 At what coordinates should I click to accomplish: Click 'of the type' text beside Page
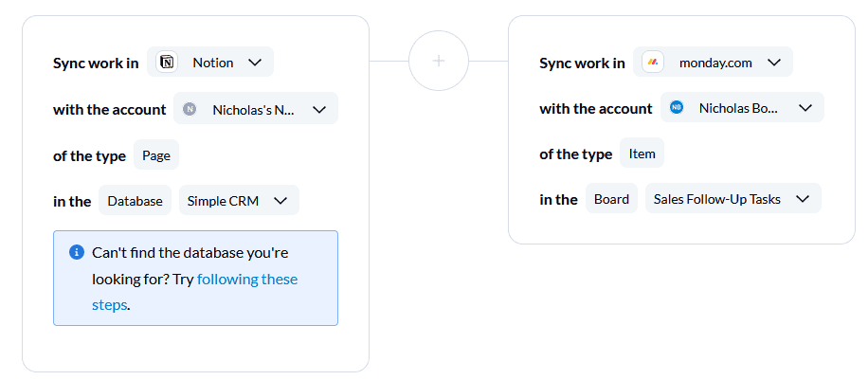pos(90,155)
